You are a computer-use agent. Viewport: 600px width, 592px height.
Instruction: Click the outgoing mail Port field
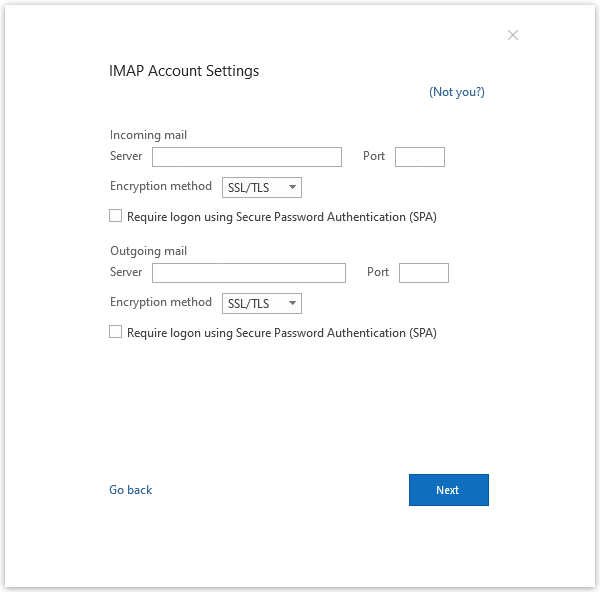point(424,273)
